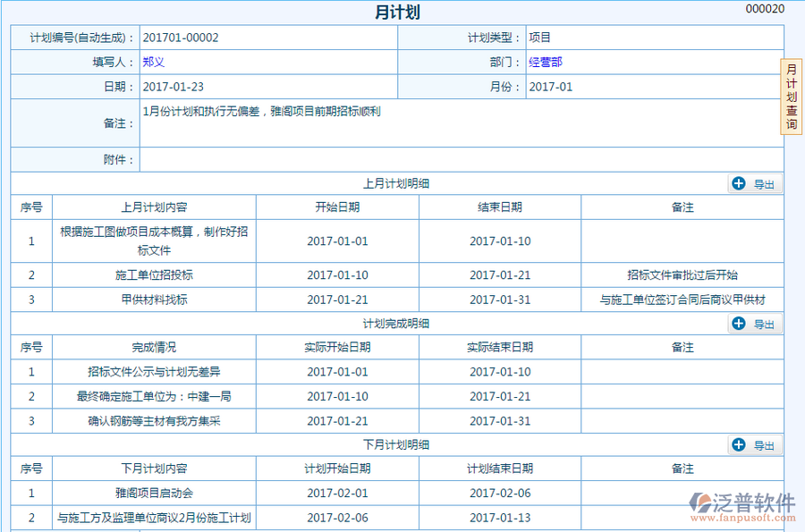Open the 郑义 filler name link
This screenshot has width=805, height=532.
coord(154,63)
